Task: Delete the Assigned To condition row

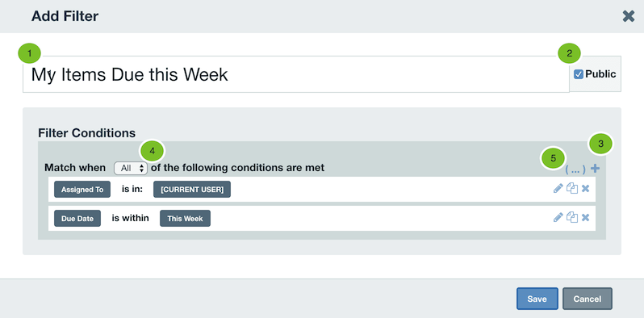Action: 586,189
